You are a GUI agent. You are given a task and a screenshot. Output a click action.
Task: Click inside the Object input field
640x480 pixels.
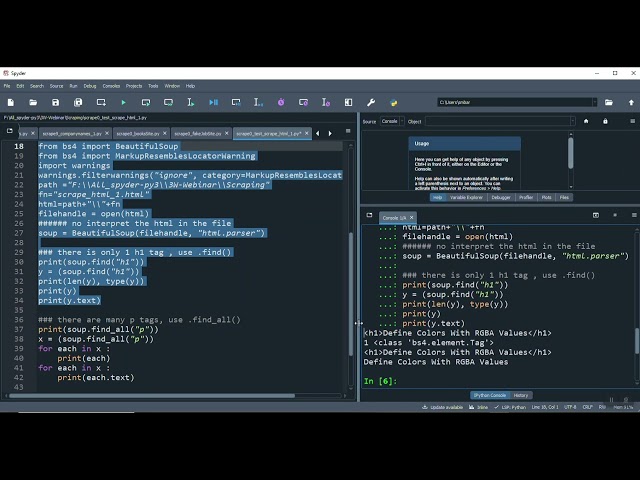498,121
